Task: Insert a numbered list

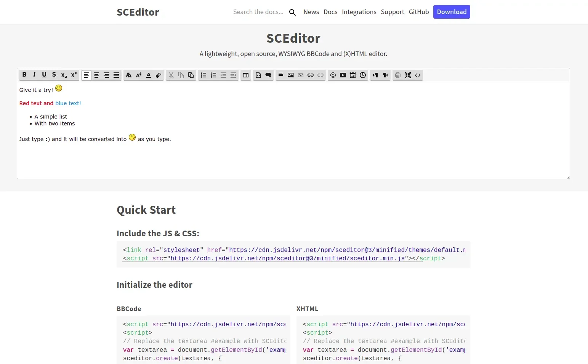Action: tap(213, 75)
